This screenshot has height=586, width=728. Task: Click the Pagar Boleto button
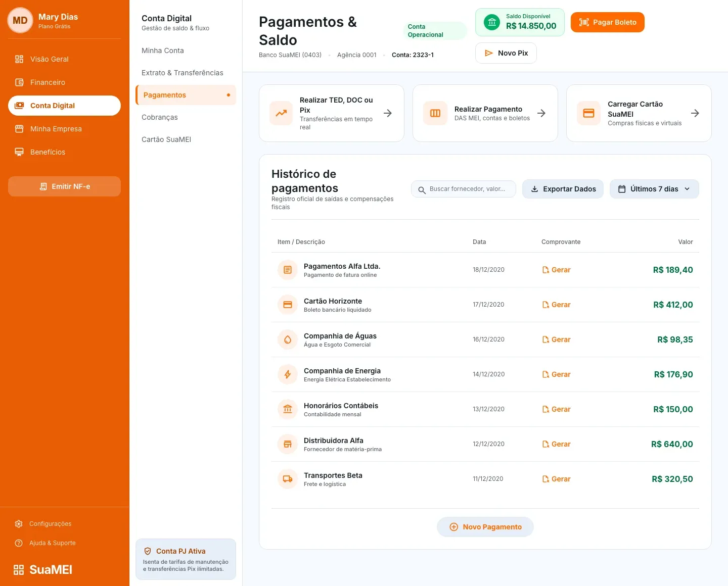coord(608,22)
